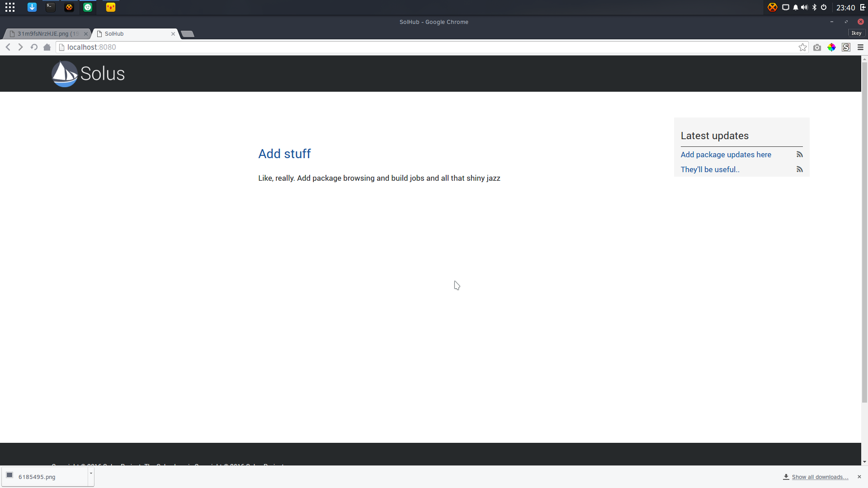Open the green app icon in the panel

tap(88, 7)
